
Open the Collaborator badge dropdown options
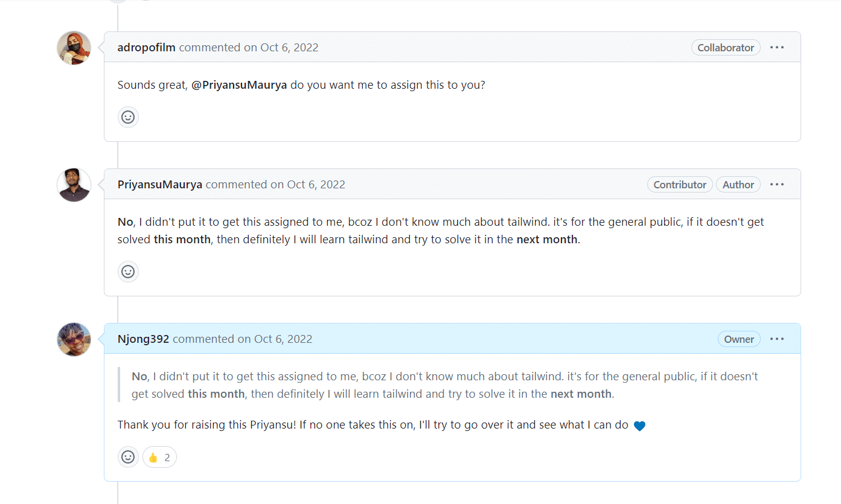pyautogui.click(x=726, y=47)
